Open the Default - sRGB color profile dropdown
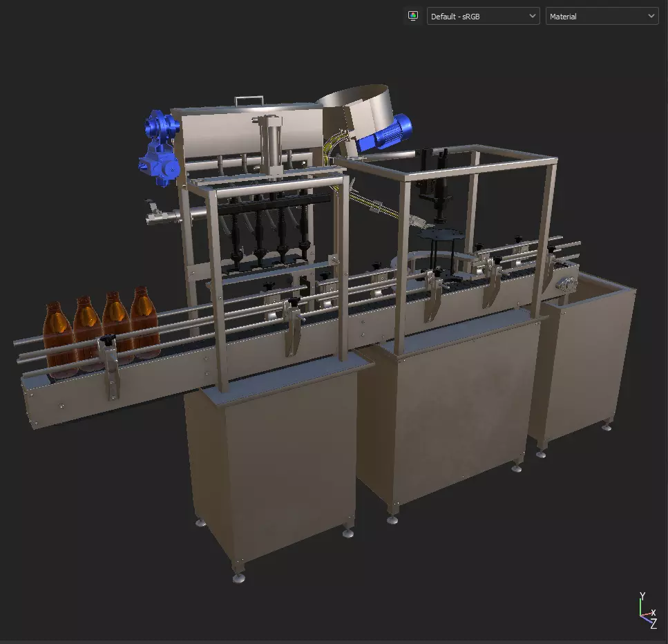This screenshot has height=644, width=668. click(483, 16)
